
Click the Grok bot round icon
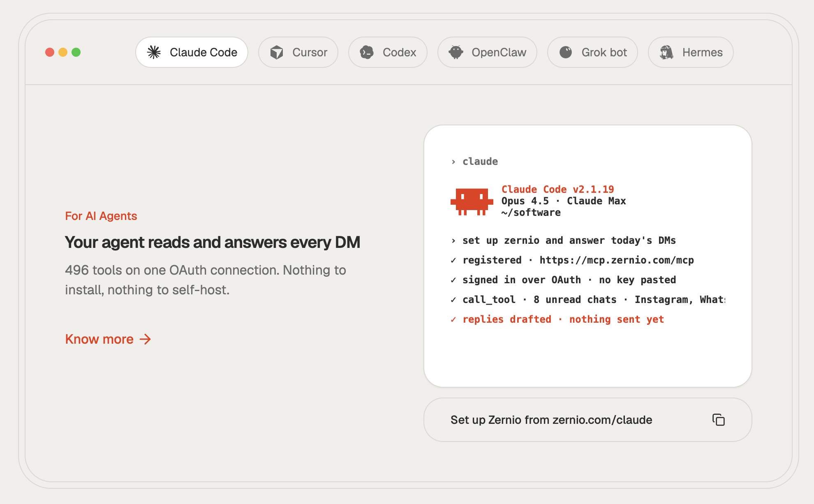566,52
